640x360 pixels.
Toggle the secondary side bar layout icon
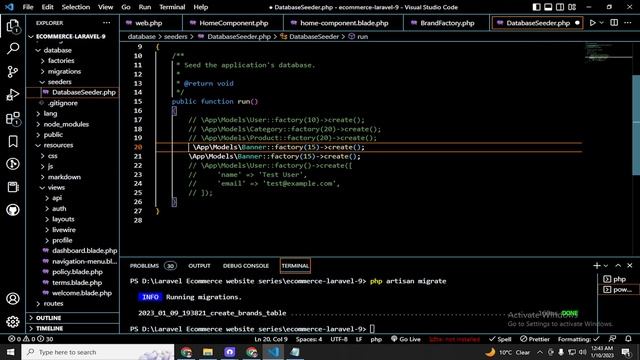[x=560, y=7]
